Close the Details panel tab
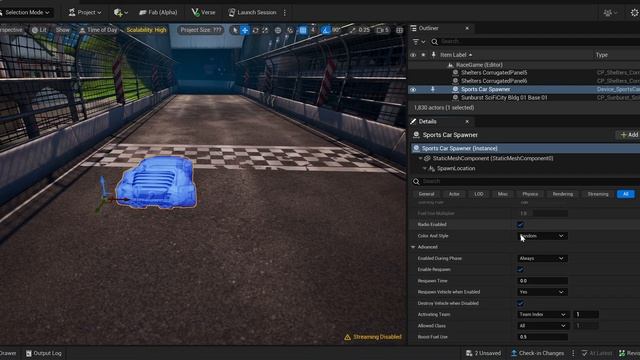 coord(467,122)
